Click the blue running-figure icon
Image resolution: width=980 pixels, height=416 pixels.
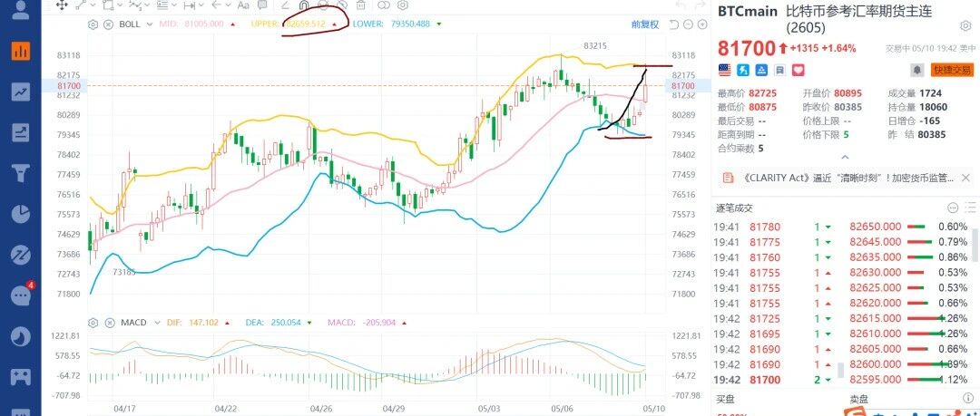(743, 70)
